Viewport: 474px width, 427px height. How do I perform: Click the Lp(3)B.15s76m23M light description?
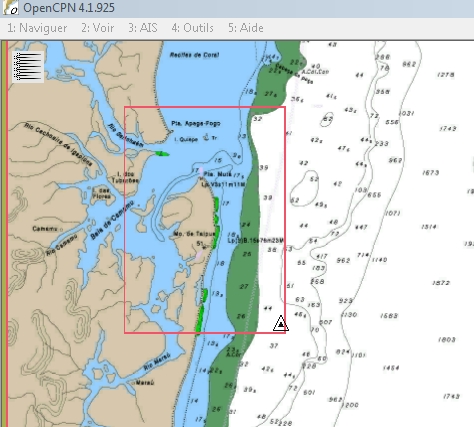pos(255,241)
